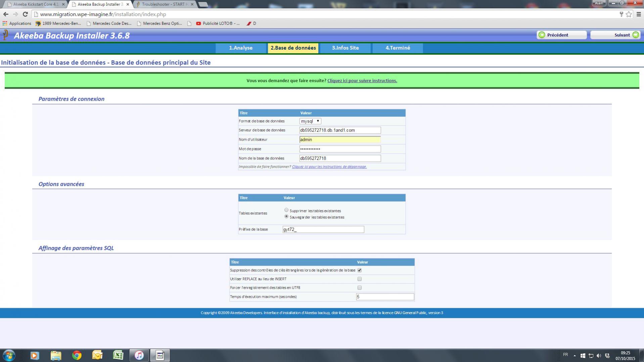Screen dimensions: 644x362
Task: Open Windows Explorer from the taskbar
Action: tap(56, 355)
